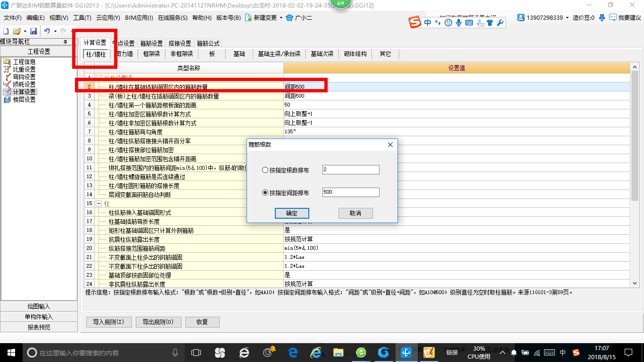Viewport: 644px width, 362px height.
Task: Switch to the 箍筋公式 tab
Action: (x=208, y=43)
